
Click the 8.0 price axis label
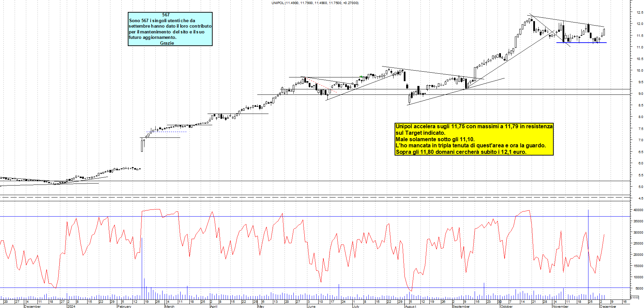641,117
